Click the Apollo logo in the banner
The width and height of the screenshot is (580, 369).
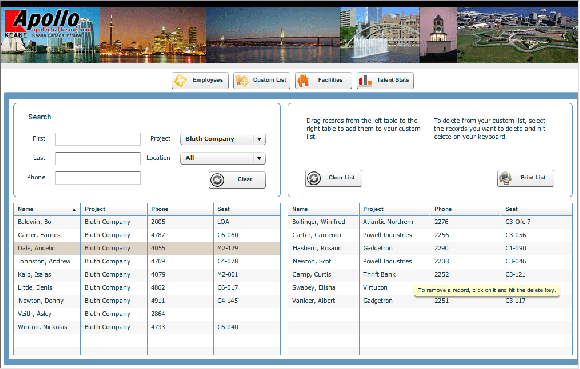[48, 23]
